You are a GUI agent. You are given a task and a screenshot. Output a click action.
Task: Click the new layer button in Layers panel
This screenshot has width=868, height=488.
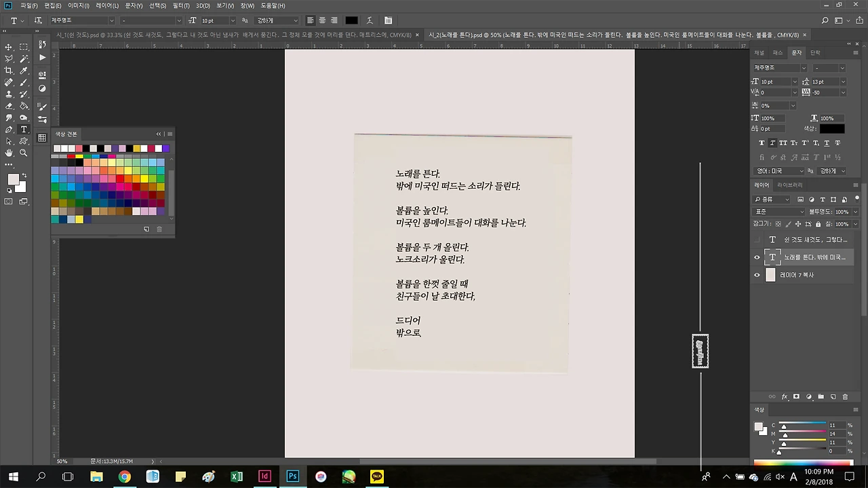[833, 396]
